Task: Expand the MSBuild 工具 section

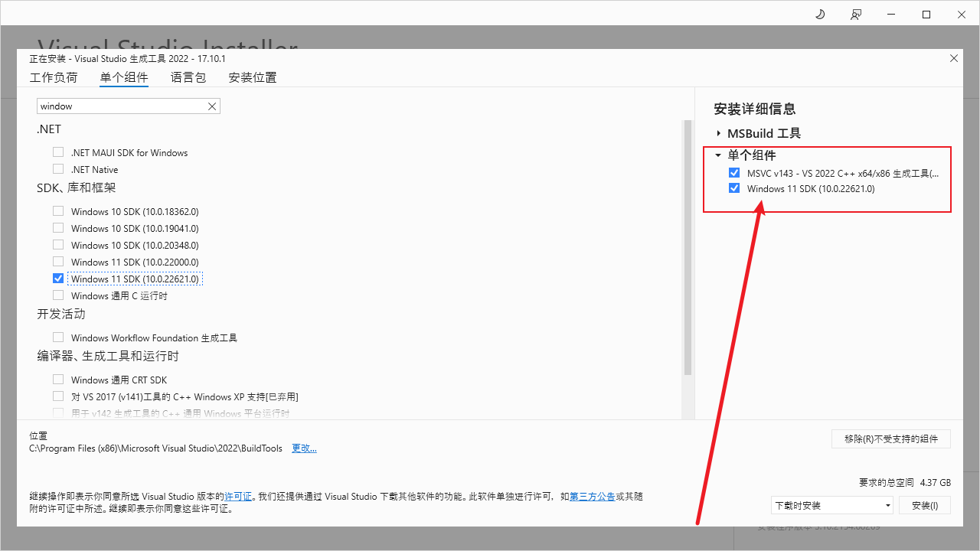Action: 719,133
